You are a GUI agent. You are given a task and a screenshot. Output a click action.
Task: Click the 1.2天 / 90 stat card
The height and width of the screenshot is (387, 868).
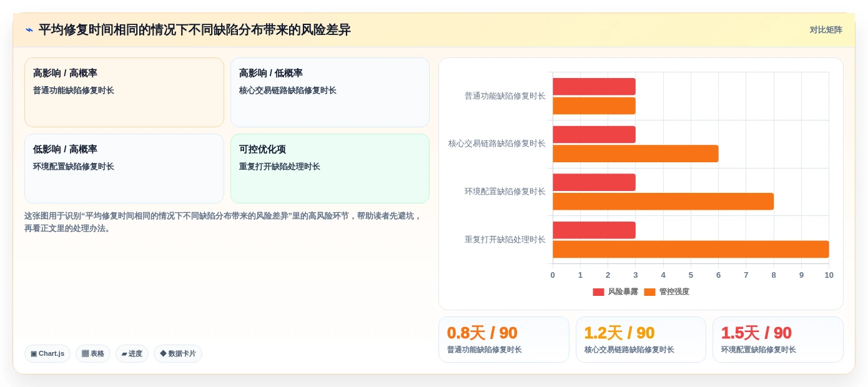(x=641, y=340)
